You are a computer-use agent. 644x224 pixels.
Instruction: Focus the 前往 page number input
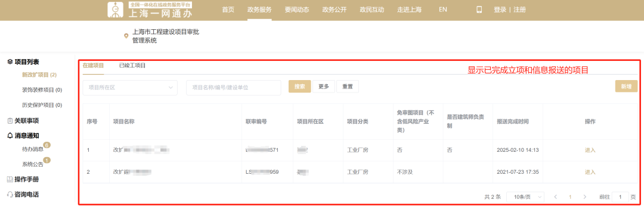coord(620,197)
